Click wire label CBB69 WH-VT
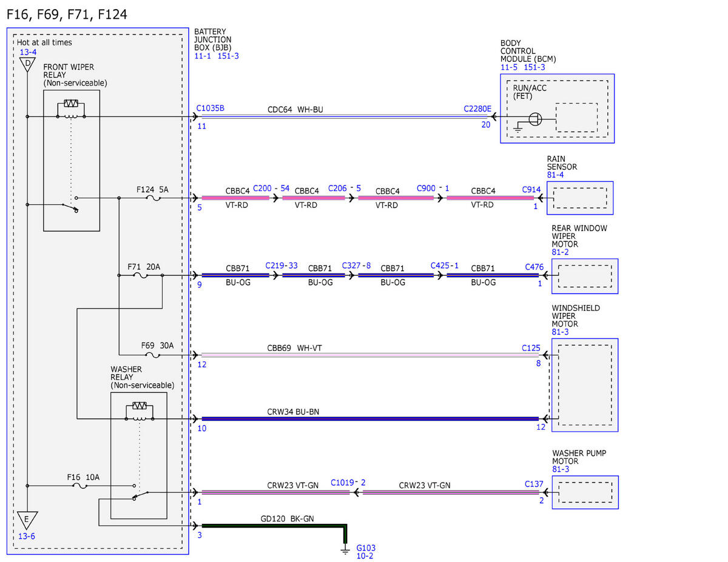Screen dimensions: 728x562 pyautogui.click(x=294, y=349)
